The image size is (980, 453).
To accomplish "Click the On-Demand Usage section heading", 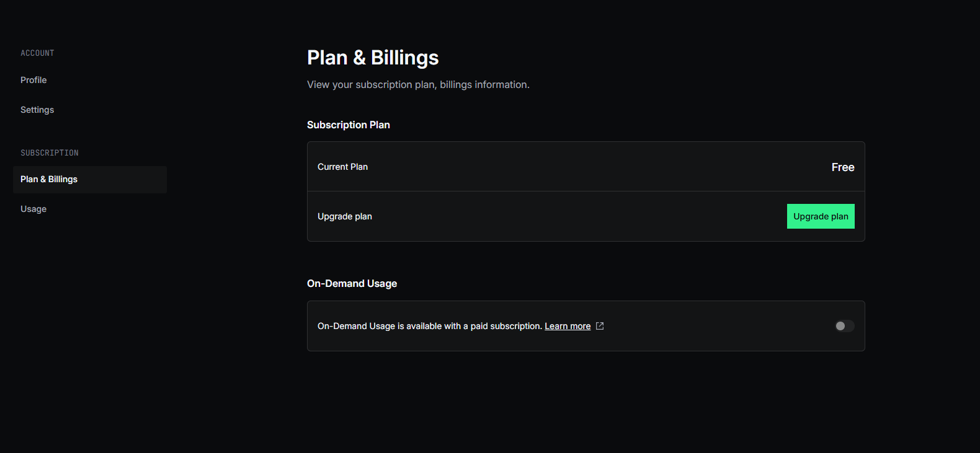I will (x=352, y=283).
